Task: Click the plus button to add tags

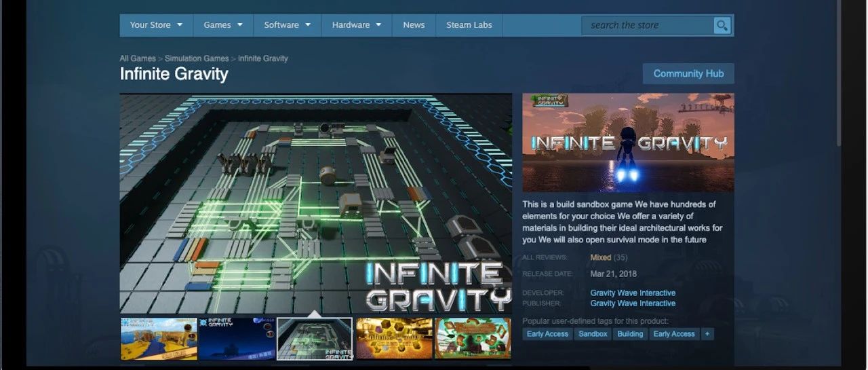Action: tap(707, 334)
